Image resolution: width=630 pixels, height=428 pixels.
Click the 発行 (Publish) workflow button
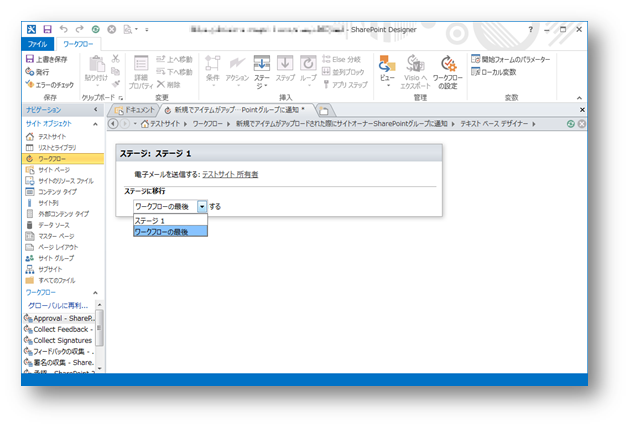(39, 72)
